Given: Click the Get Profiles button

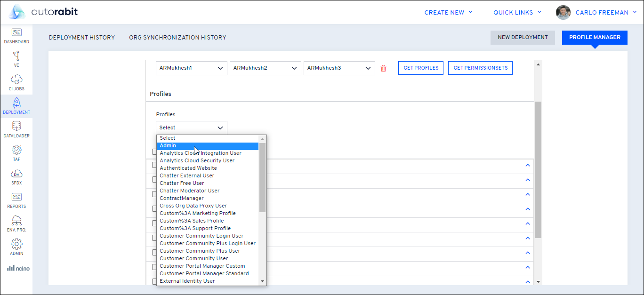Looking at the screenshot, I should [x=420, y=68].
